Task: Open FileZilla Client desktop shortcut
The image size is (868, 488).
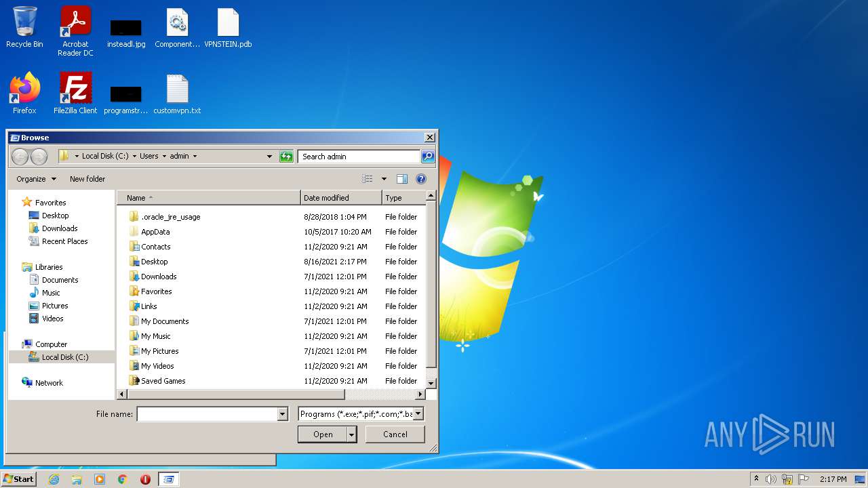Action: click(75, 94)
